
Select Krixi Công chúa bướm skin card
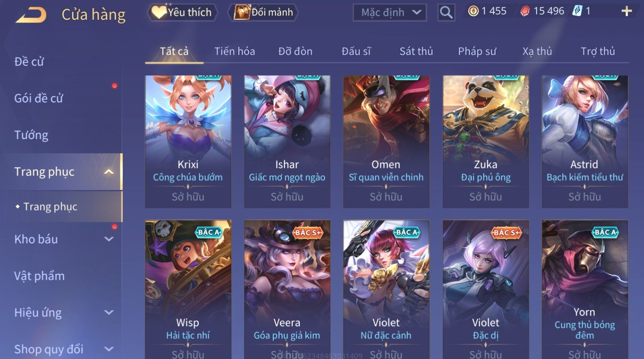click(x=188, y=142)
